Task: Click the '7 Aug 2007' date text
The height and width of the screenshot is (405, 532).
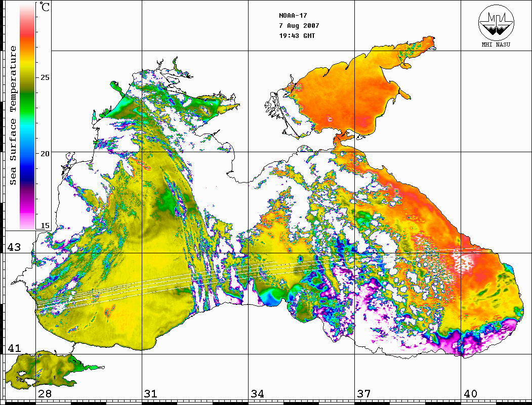Action: (299, 25)
